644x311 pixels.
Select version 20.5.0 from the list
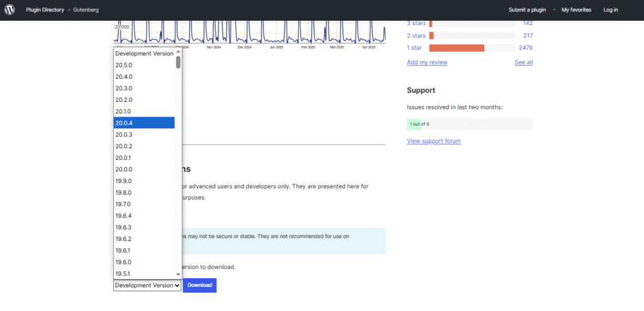coord(124,65)
